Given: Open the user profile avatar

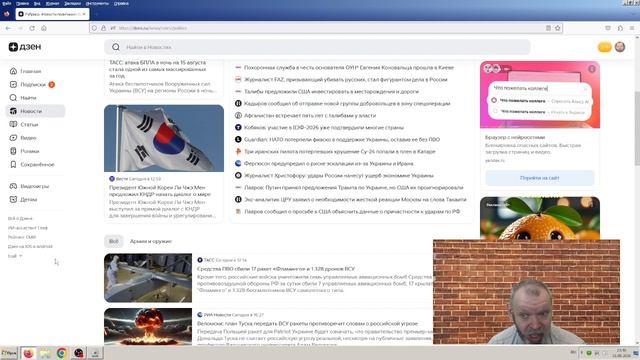Looking at the screenshot, I should pyautogui.click(x=620, y=47).
